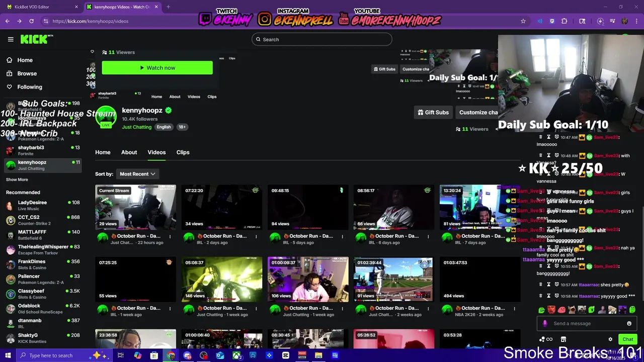Open options menu of the 146 views video
This screenshot has height=362, width=644.
point(256,308)
